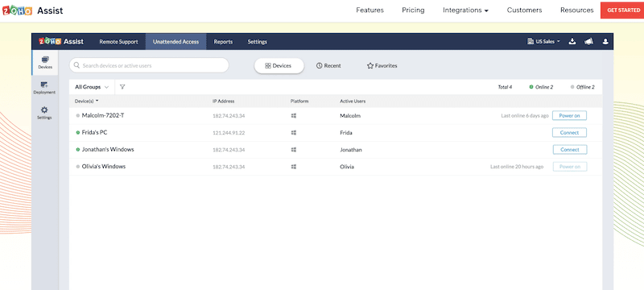644x290 pixels.
Task: Click the green online dot beside Frida's PC
Action: pos(78,133)
